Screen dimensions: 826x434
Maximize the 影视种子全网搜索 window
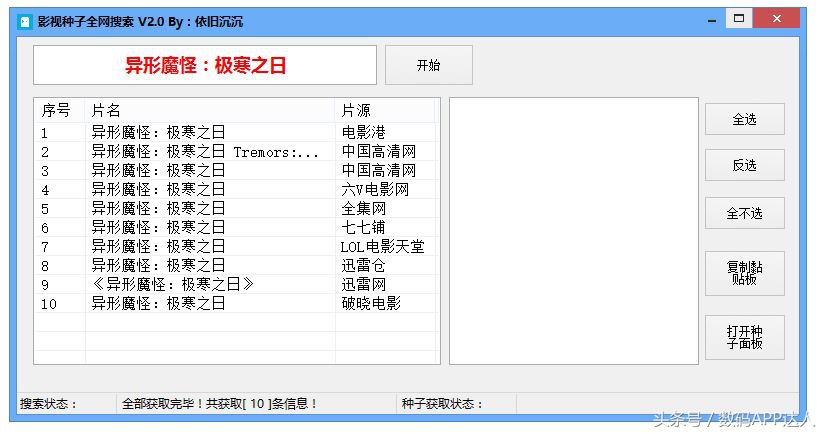tap(739, 19)
